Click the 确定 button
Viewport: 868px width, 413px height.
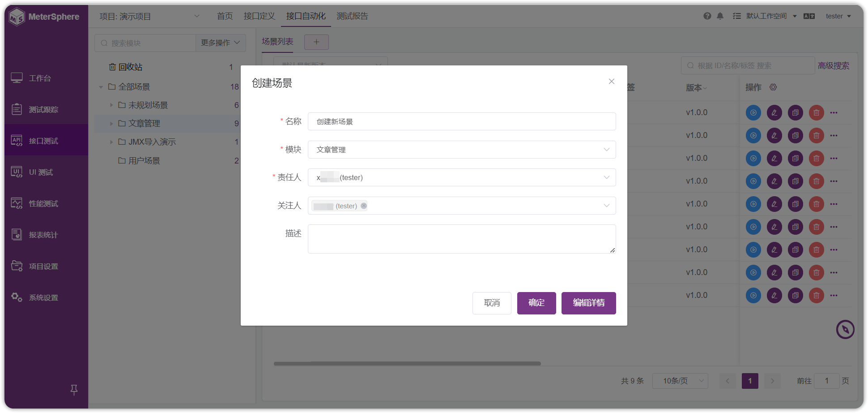[x=536, y=303]
